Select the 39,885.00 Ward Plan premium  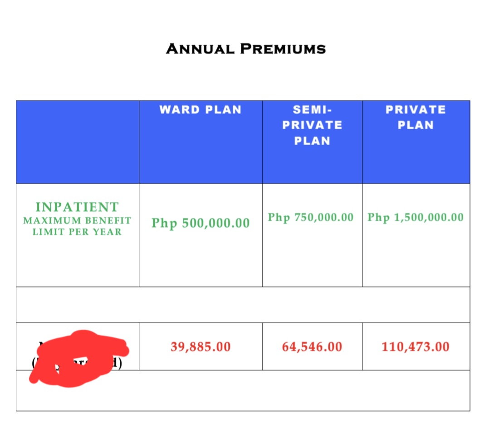pos(200,347)
